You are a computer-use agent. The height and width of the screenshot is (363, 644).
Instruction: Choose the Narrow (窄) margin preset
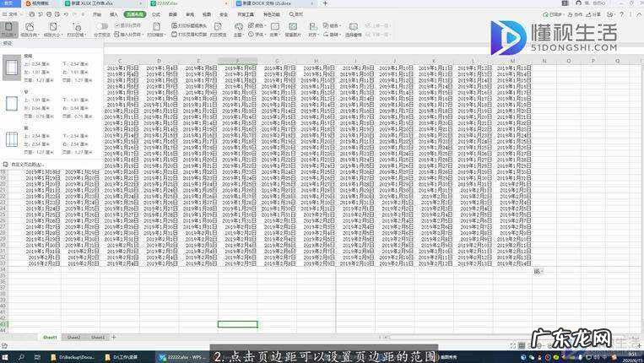pyautogui.click(x=12, y=105)
